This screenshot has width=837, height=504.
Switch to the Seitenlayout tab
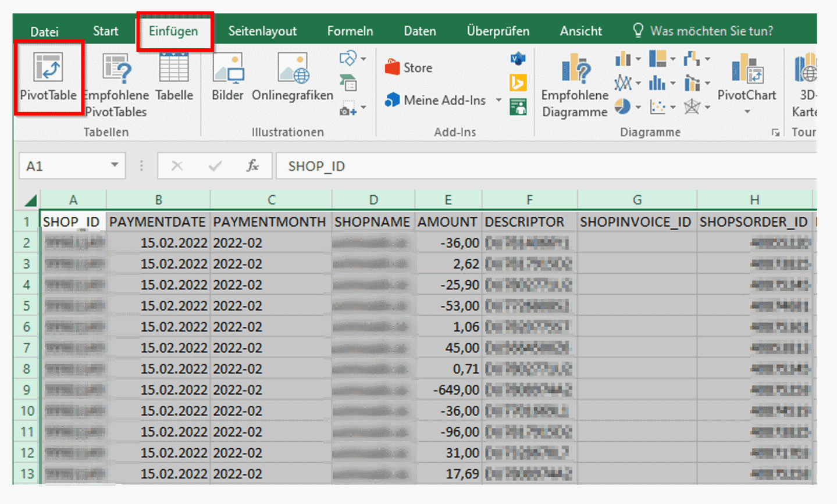pyautogui.click(x=262, y=30)
